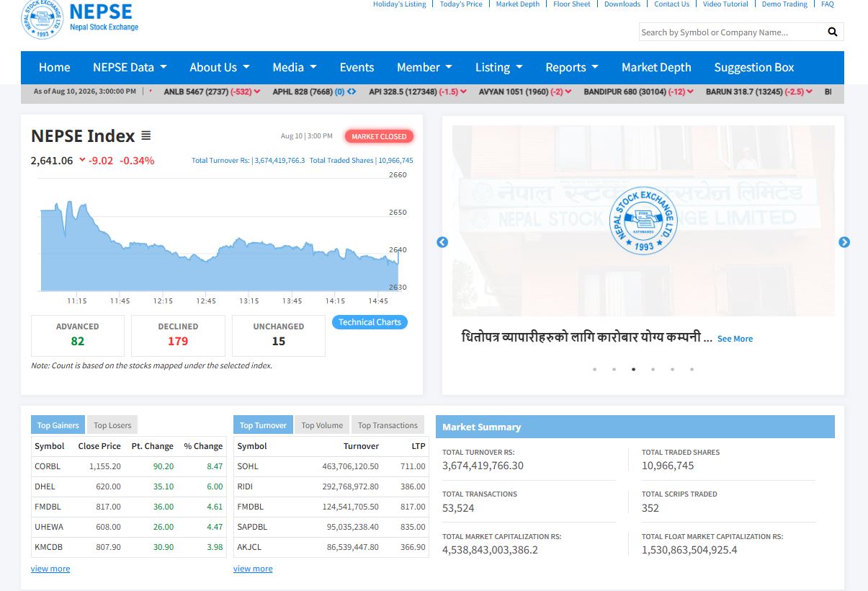Screen dimensions: 868x591
Task: Switch to Top Losers tab
Action: 112,425
